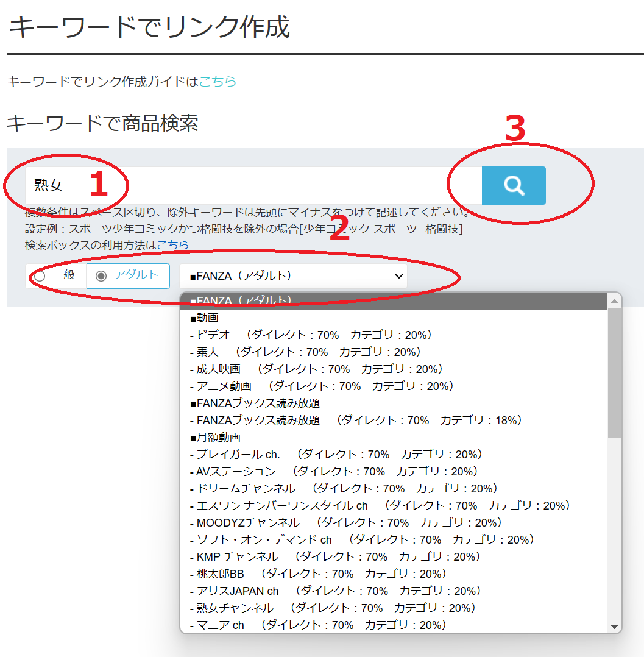This screenshot has width=644, height=657.
Task: Pick the FANZAブックス読み放題 70% option
Action: coord(359,420)
